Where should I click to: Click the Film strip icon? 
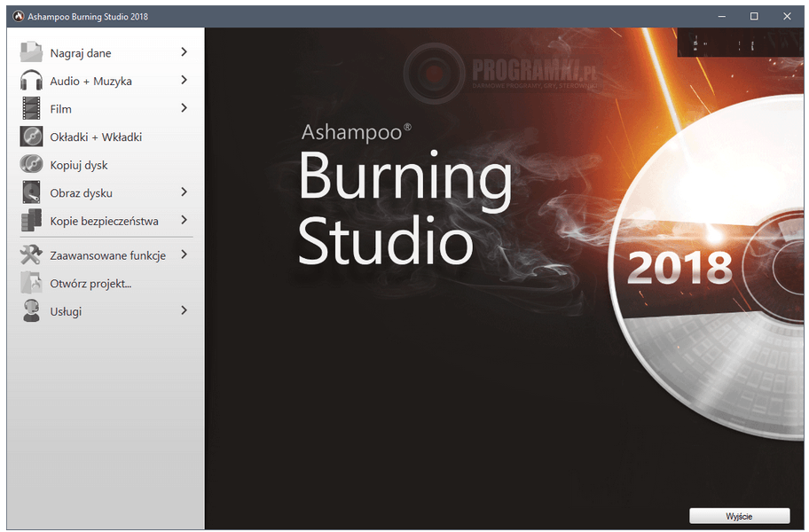click(31, 108)
